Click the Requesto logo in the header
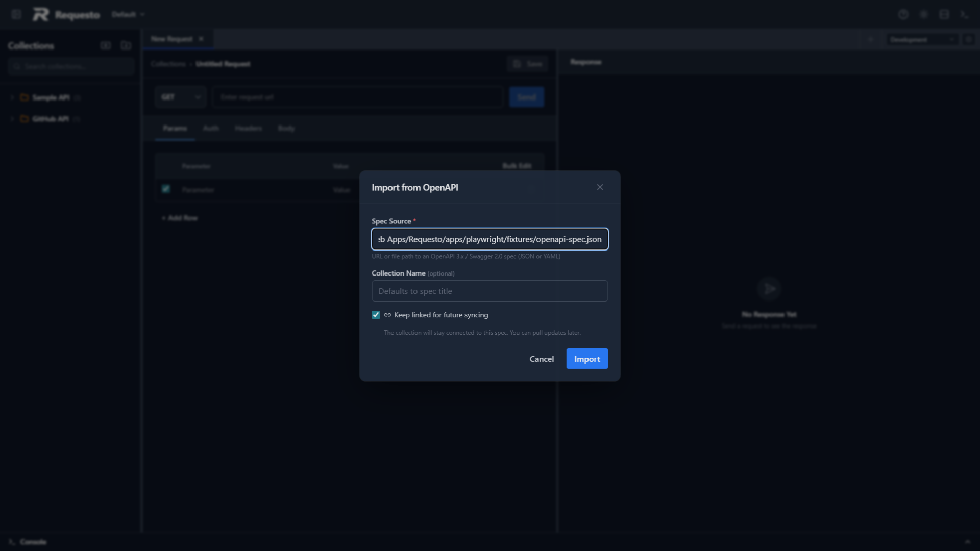 click(65, 14)
